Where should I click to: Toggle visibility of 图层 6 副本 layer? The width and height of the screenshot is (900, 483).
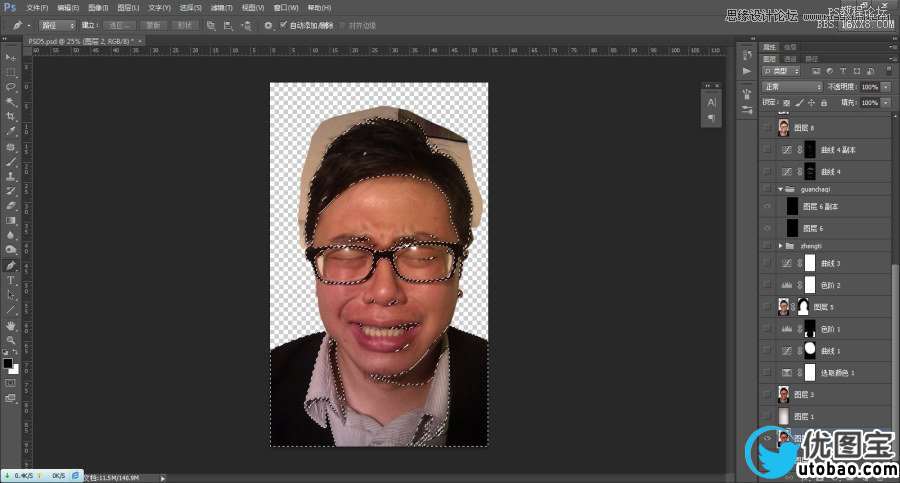click(x=767, y=206)
